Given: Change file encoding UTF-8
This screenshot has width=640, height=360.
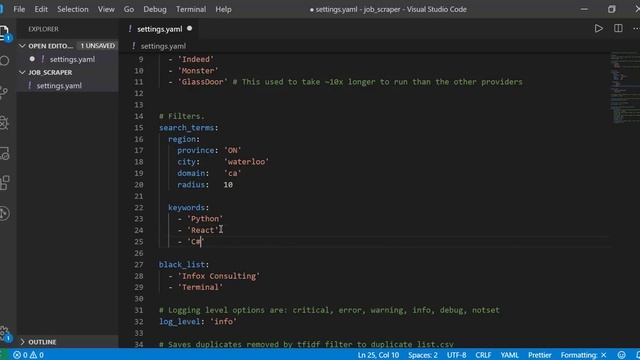Looking at the screenshot, I should tap(456, 355).
